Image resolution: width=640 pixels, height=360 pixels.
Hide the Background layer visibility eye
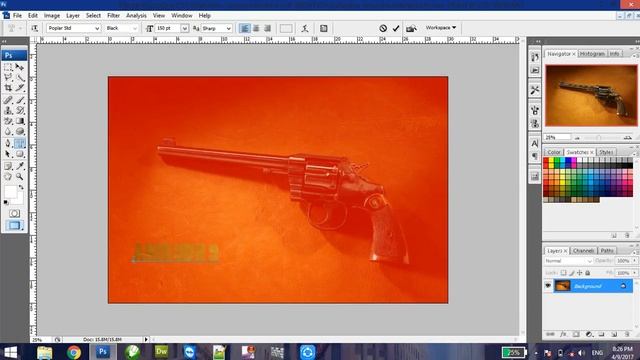pos(548,286)
